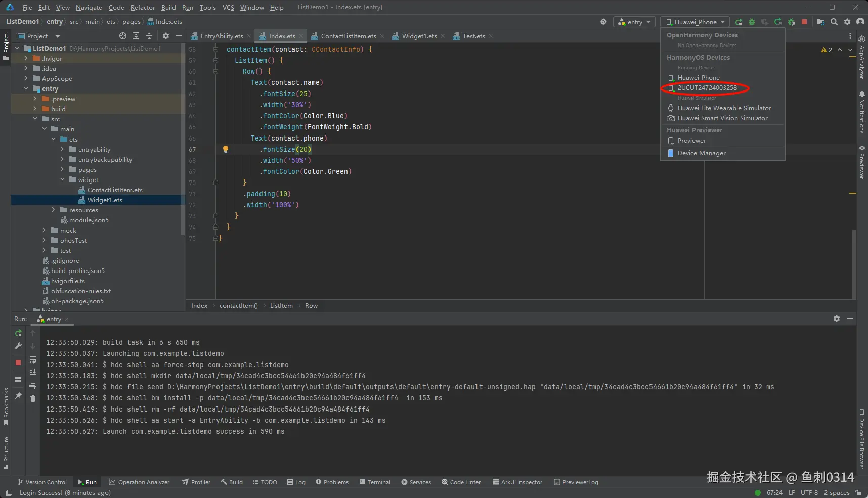
Task: Select device 2UCUT24724003258 from the list
Action: (x=707, y=88)
